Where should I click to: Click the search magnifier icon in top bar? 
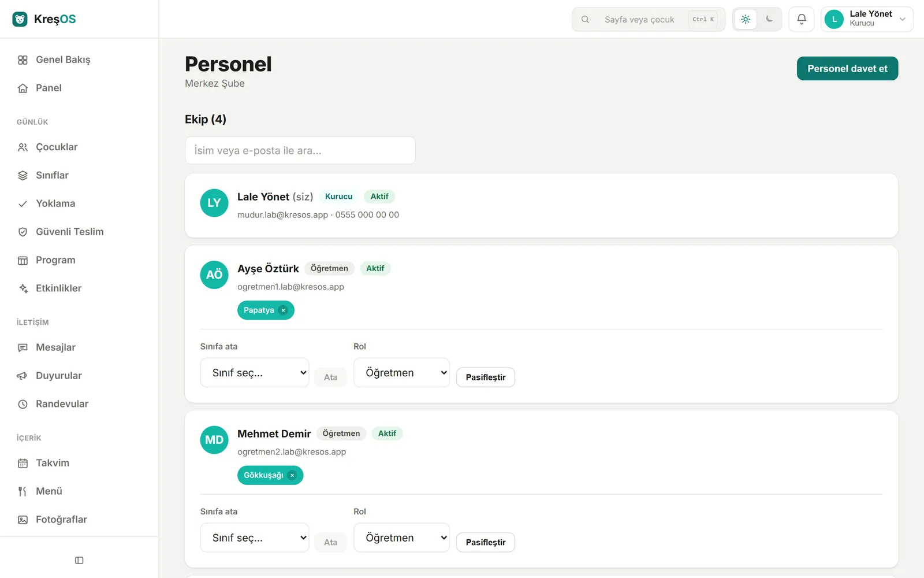tap(585, 19)
